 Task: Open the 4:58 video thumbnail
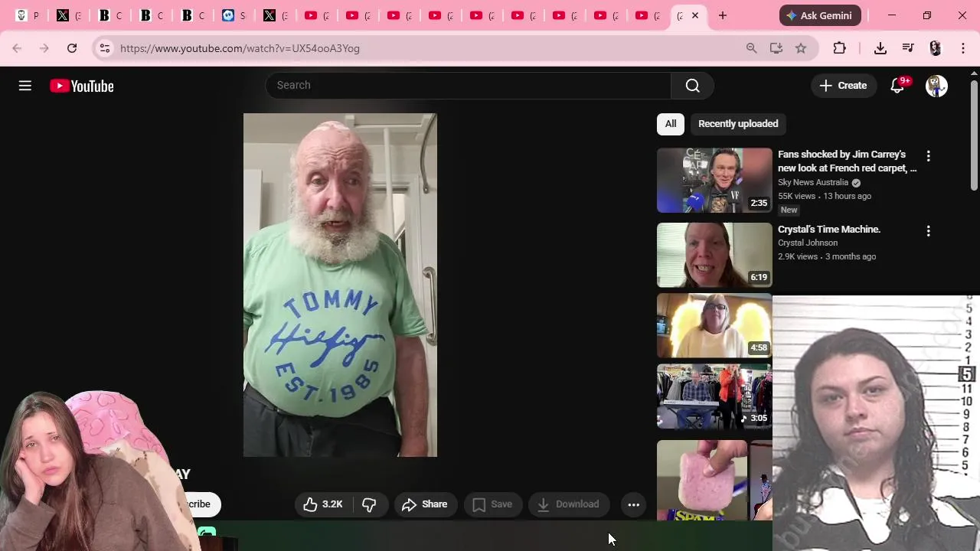coord(714,325)
